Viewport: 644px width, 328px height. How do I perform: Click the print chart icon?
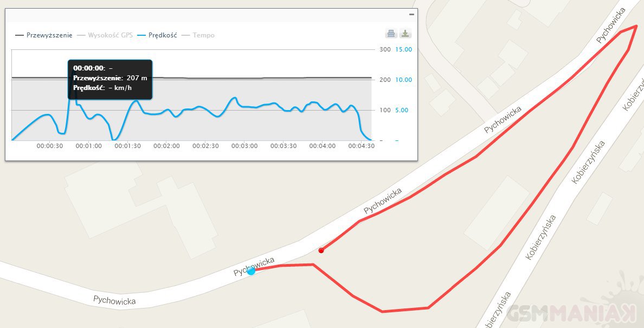tap(391, 34)
